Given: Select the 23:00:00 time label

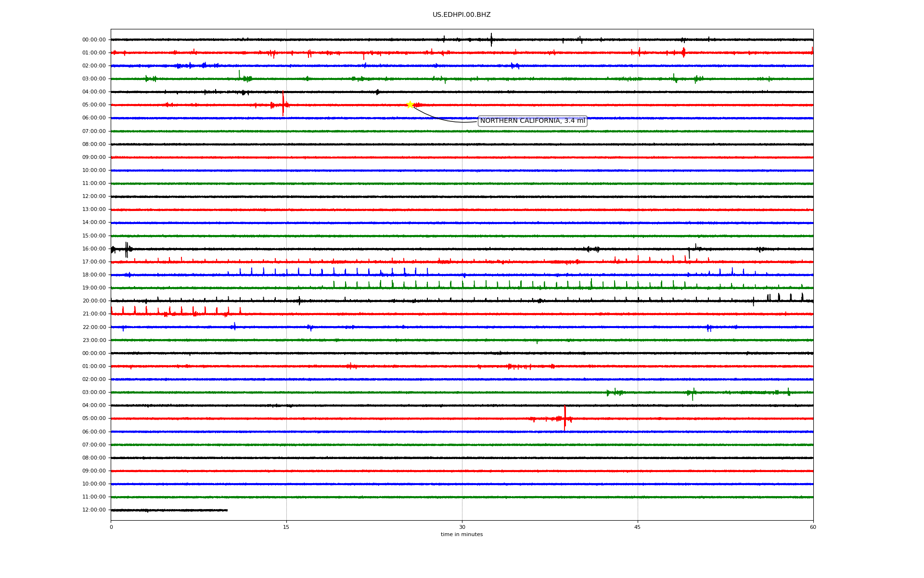Looking at the screenshot, I should pos(94,341).
